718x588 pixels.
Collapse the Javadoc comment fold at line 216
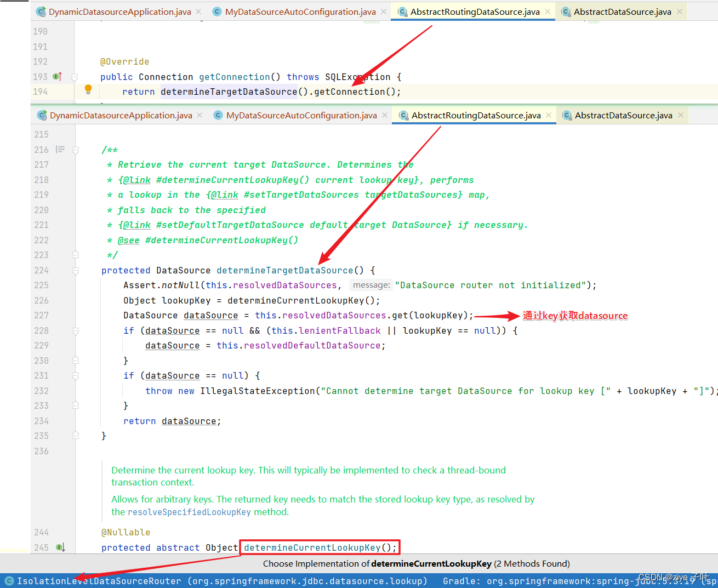[76, 150]
